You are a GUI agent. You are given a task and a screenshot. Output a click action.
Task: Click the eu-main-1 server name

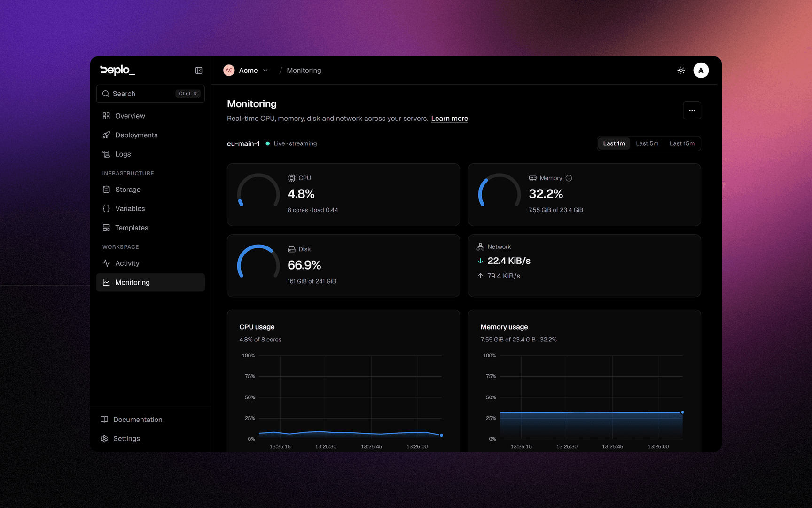click(243, 143)
